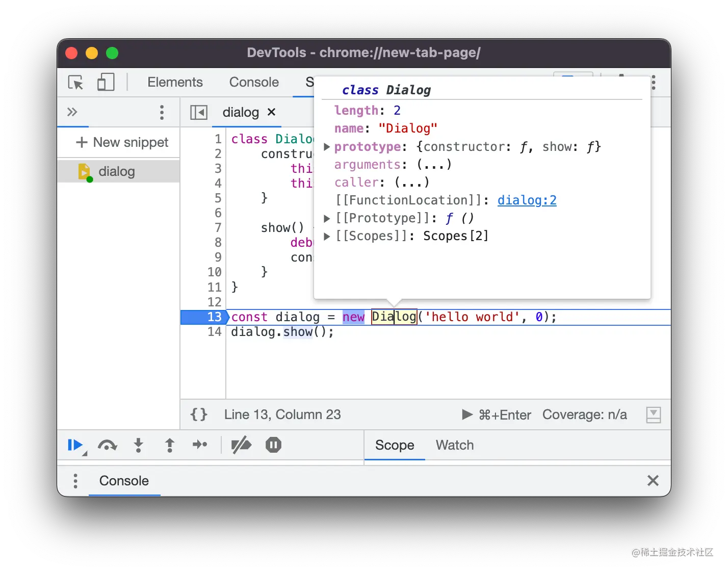Click the Line 13, Column 23 status
Viewport: 728px width, 572px height.
click(282, 414)
